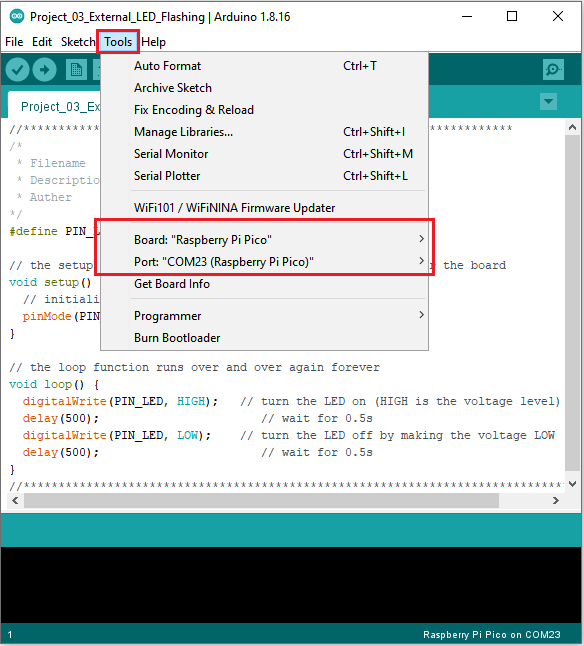
Task: Click the Verify checkmark button
Action: [x=17, y=70]
